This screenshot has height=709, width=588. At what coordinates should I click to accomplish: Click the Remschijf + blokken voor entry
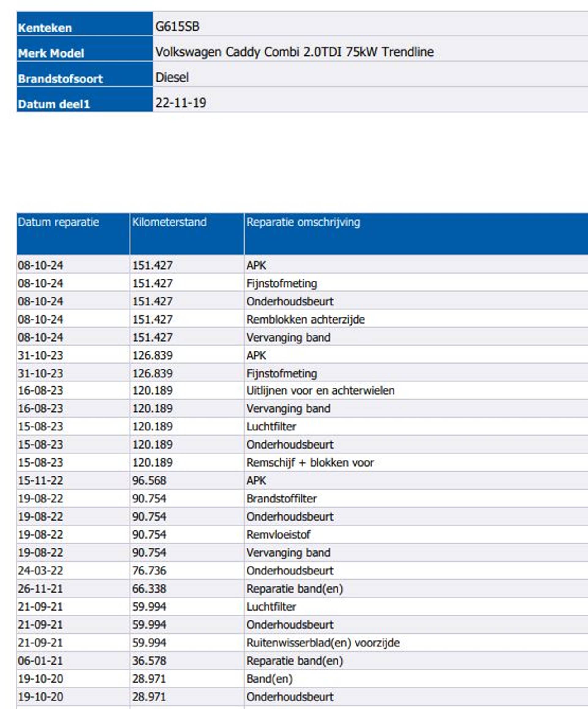click(x=310, y=463)
